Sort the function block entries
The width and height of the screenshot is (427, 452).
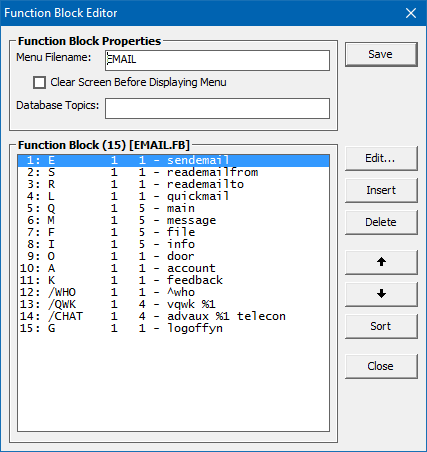click(381, 326)
